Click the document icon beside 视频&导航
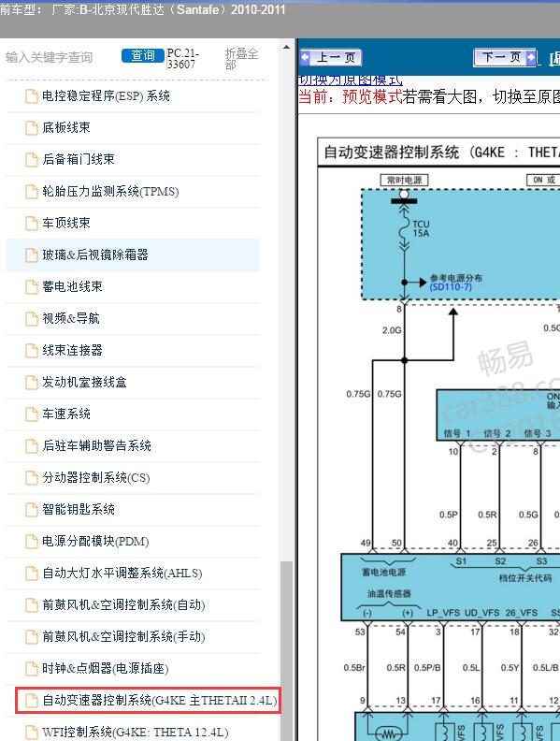The width and height of the screenshot is (560, 741). click(31, 319)
